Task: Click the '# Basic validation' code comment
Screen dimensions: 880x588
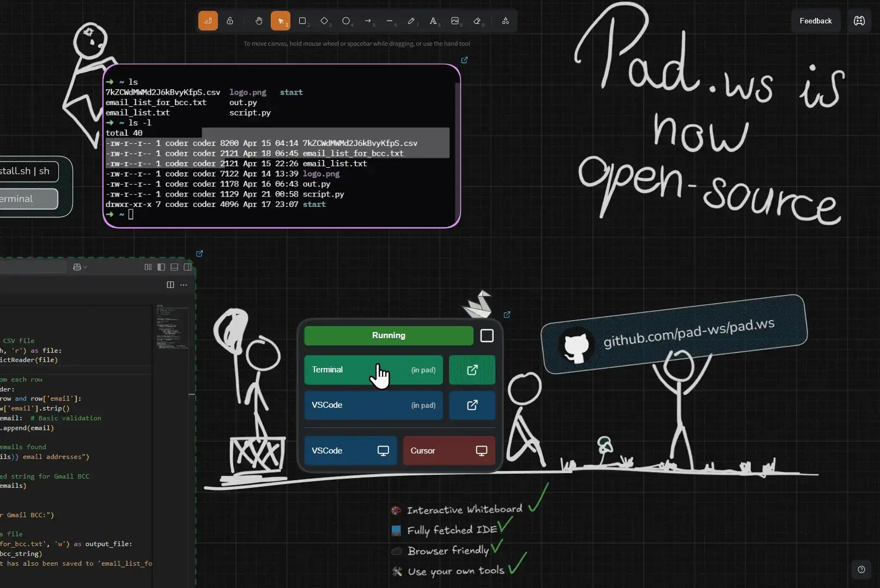Action: pyautogui.click(x=66, y=418)
